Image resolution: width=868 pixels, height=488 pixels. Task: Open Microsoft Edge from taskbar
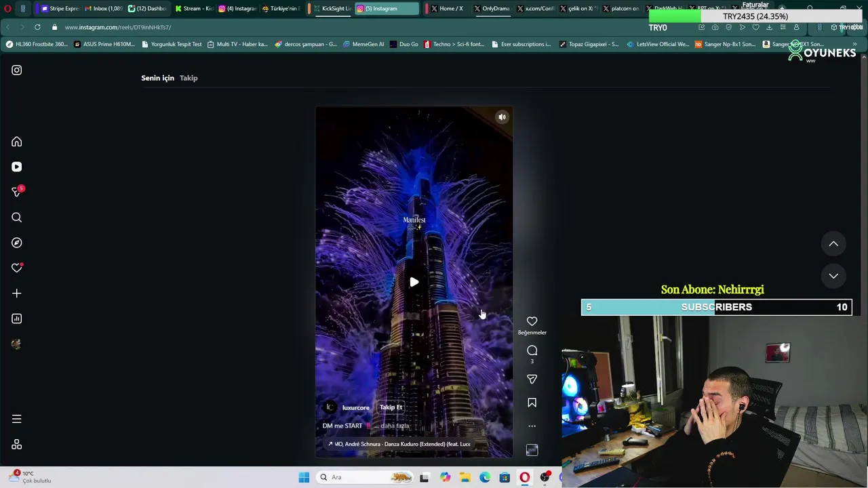[485, 477]
